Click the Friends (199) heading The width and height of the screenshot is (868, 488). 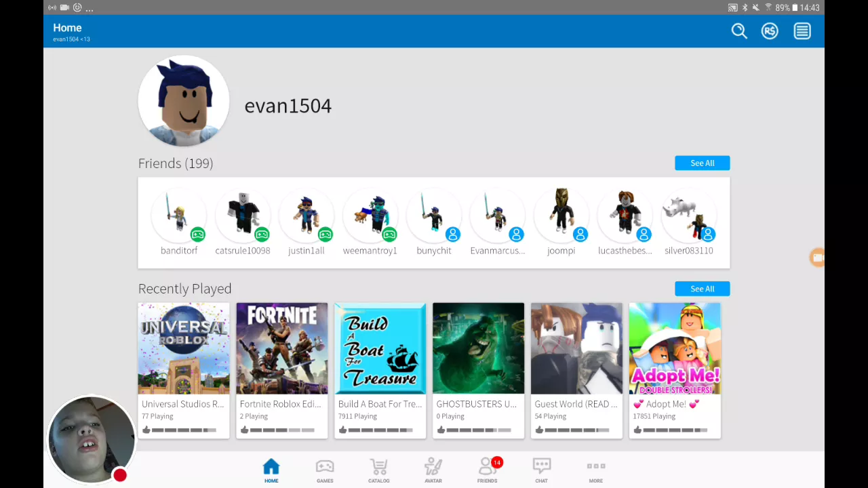point(176,163)
